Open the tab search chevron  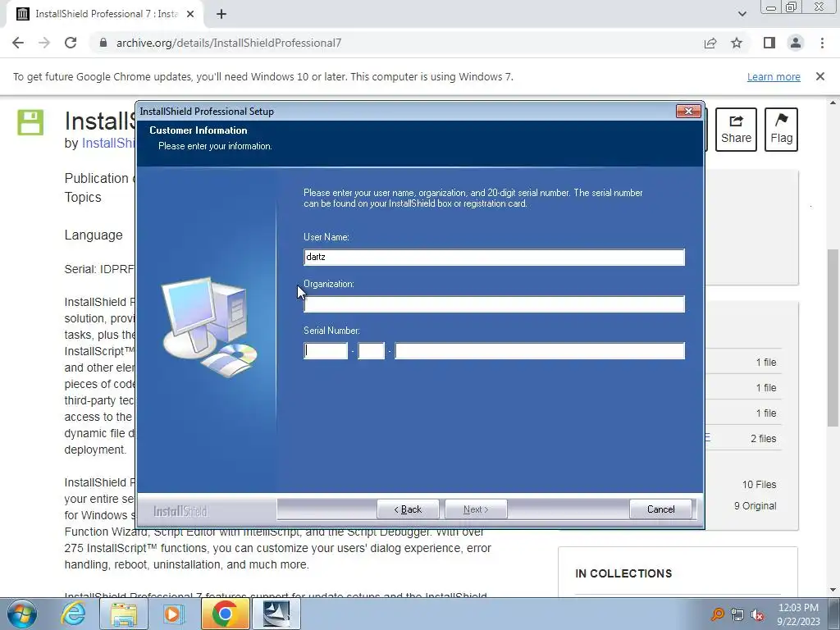coord(742,14)
